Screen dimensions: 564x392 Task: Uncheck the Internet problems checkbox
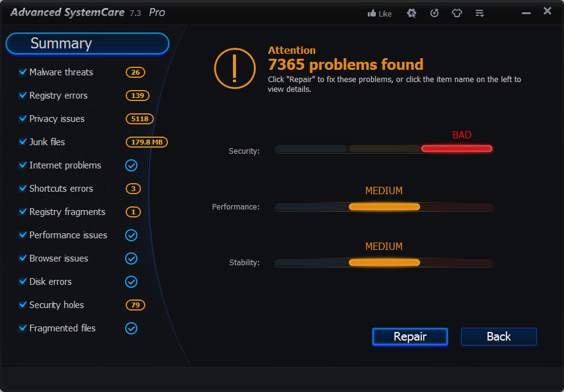(23, 165)
